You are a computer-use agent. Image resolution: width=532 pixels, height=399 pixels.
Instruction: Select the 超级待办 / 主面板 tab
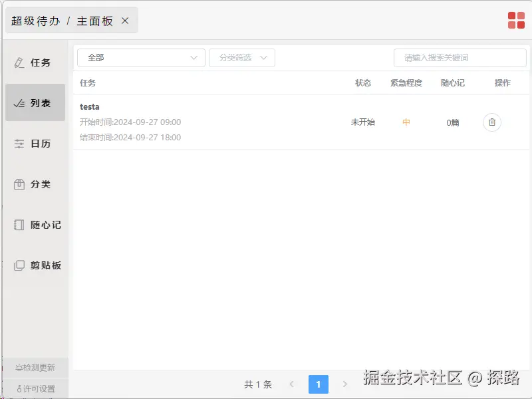click(72, 21)
